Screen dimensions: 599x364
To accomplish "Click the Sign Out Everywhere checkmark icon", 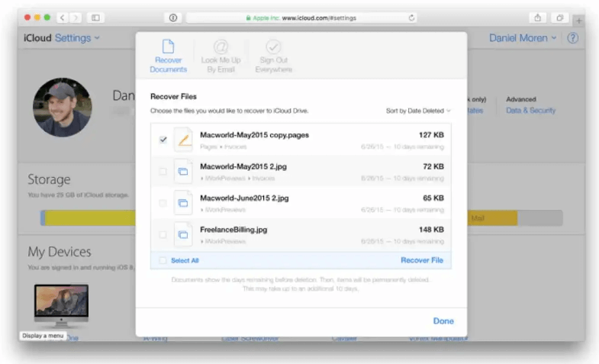I will [273, 47].
